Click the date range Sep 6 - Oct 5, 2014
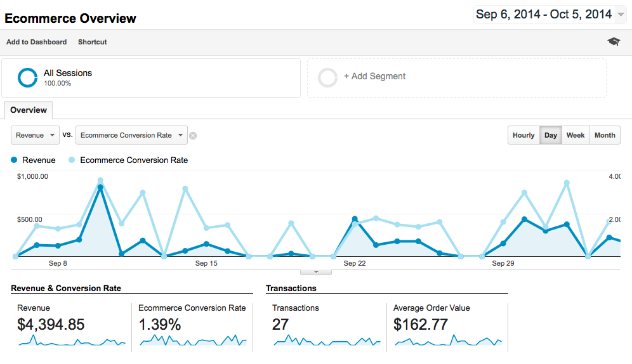Image resolution: width=632 pixels, height=364 pixels. coord(544,15)
